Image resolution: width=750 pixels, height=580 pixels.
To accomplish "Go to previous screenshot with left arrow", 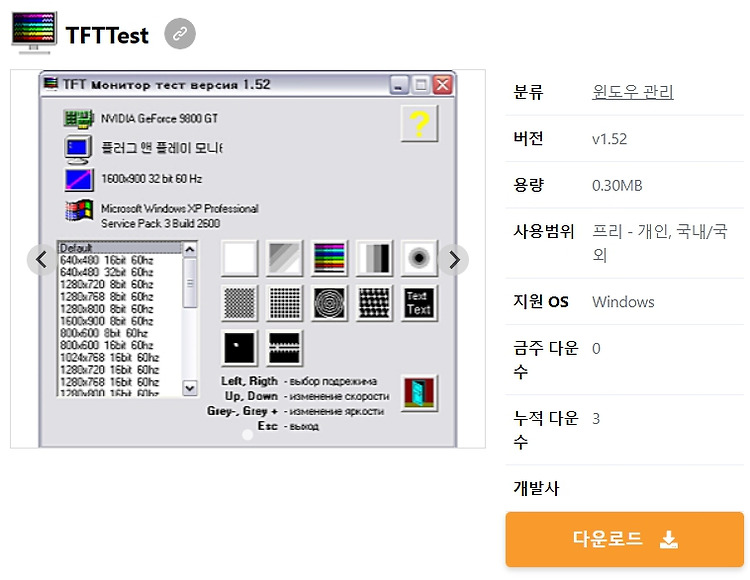I will [42, 260].
